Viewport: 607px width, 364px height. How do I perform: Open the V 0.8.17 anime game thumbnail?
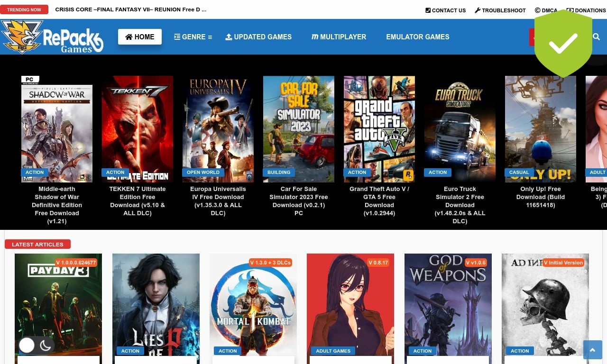pos(350,305)
